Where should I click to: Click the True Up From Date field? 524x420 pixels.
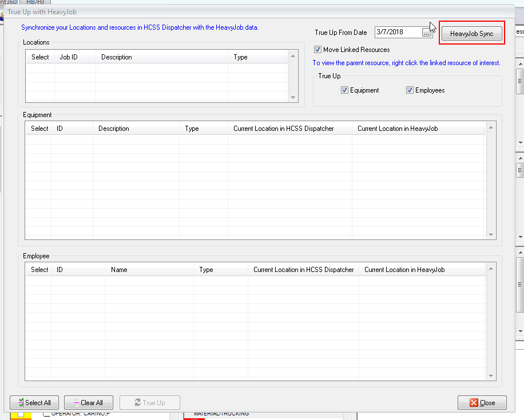pos(398,33)
